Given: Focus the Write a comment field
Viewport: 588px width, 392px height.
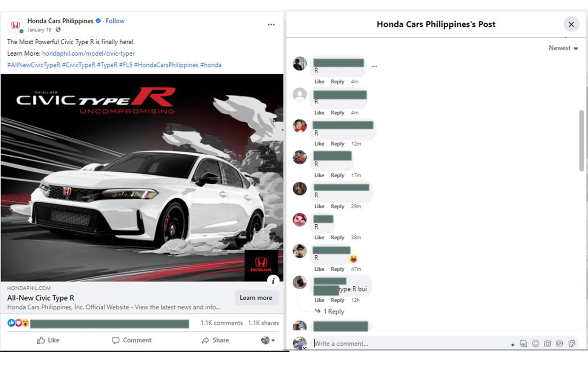Looking at the screenshot, I should [409, 343].
